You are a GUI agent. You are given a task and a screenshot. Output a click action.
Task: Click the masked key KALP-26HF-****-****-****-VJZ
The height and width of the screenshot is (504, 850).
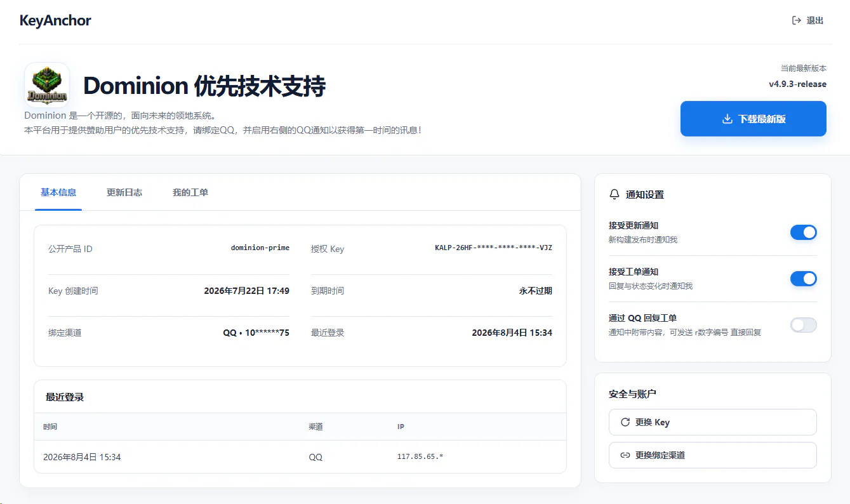pos(493,248)
